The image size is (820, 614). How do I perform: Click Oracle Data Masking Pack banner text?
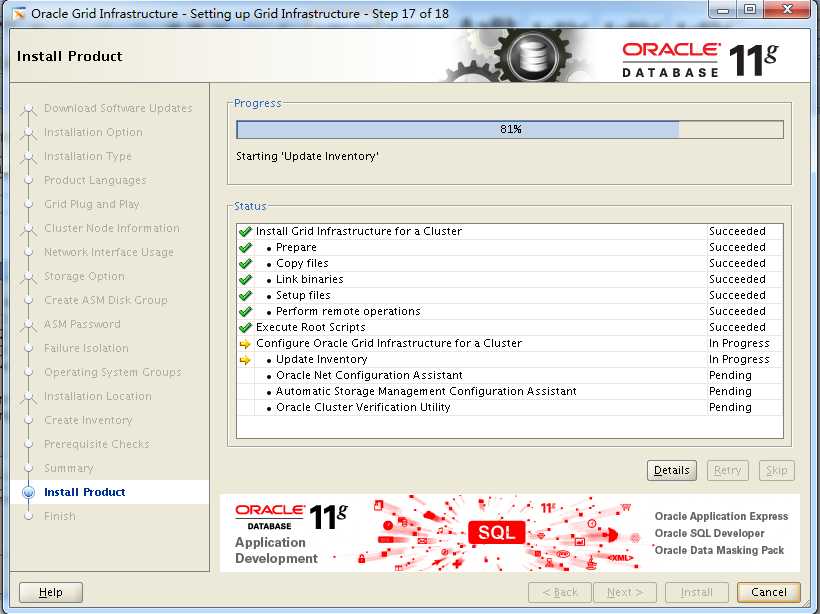click(x=719, y=550)
